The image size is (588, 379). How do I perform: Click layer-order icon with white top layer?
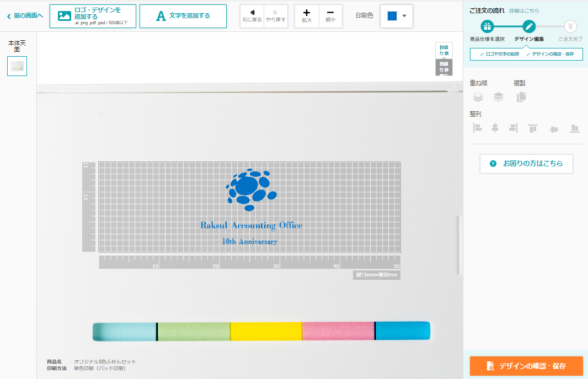pos(478,98)
